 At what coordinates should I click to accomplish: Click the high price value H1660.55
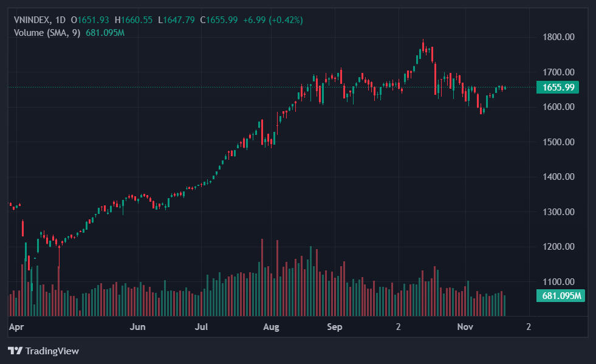[134, 20]
